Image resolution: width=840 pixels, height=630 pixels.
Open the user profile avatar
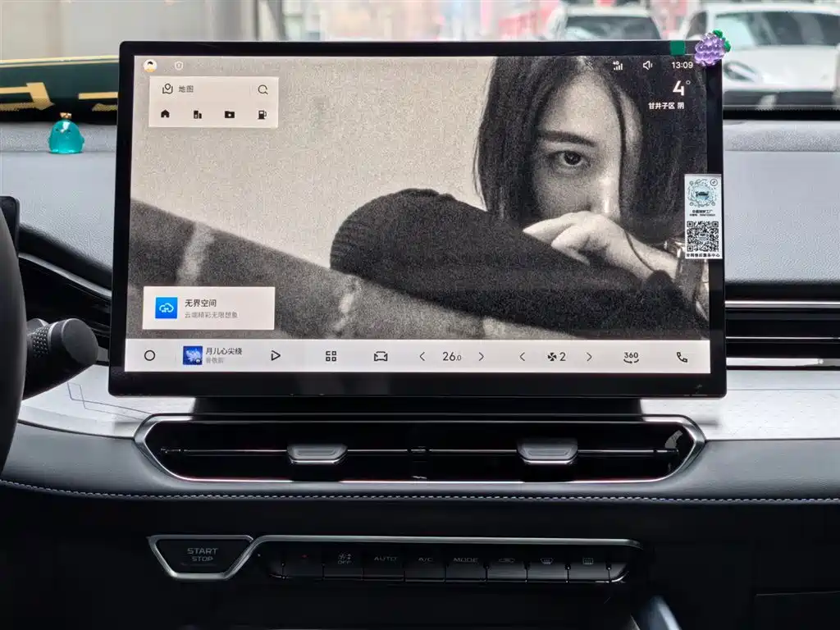pyautogui.click(x=150, y=66)
